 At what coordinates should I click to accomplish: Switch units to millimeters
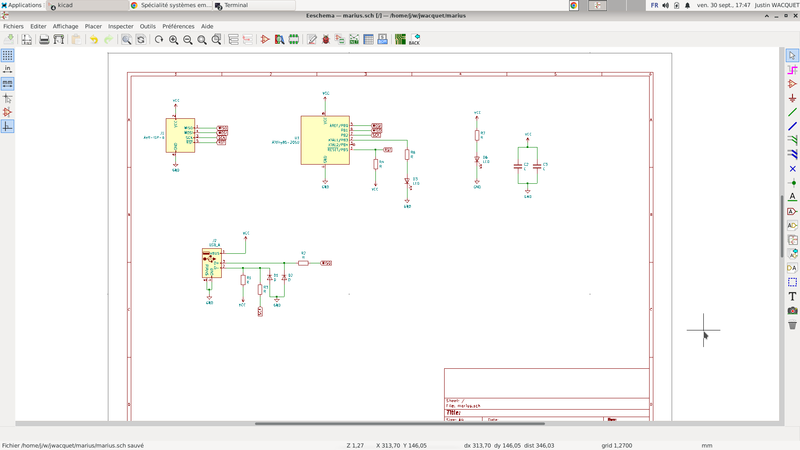7,84
